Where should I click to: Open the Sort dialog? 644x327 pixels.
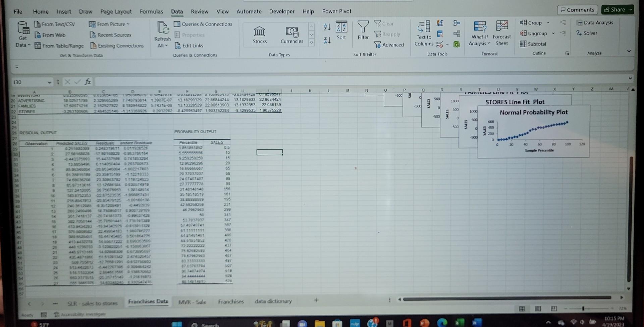[341, 31]
